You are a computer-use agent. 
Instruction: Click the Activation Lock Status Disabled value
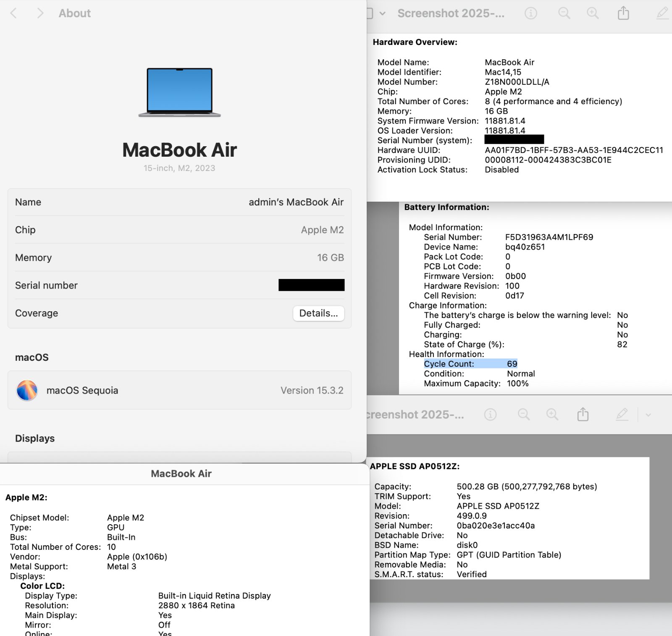(502, 170)
